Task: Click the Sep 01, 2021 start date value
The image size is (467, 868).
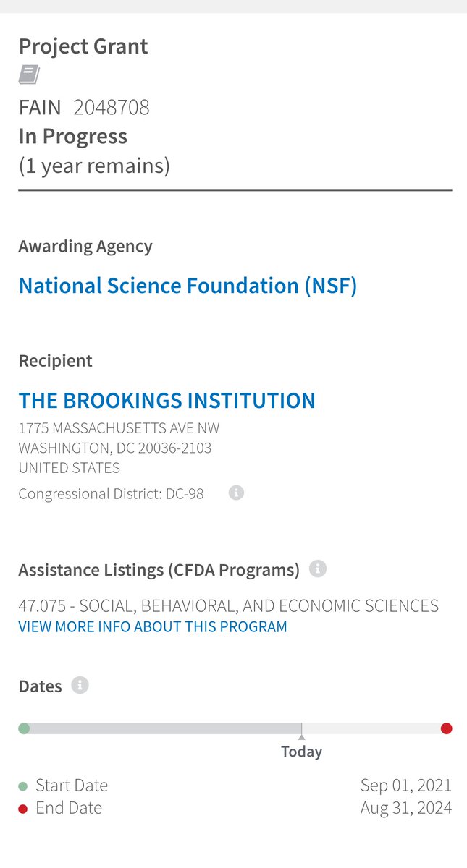Action: [x=405, y=786]
